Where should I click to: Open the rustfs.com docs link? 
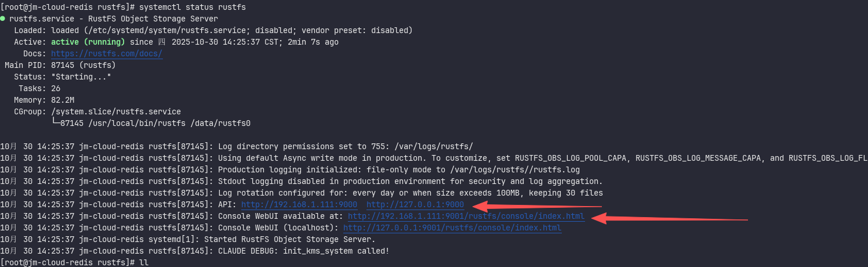[107, 53]
